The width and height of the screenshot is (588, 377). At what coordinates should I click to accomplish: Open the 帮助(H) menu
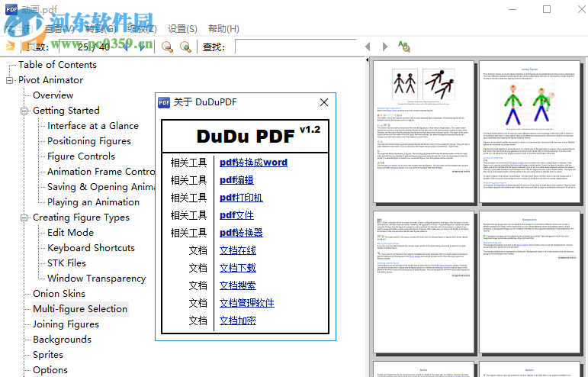[x=223, y=29]
